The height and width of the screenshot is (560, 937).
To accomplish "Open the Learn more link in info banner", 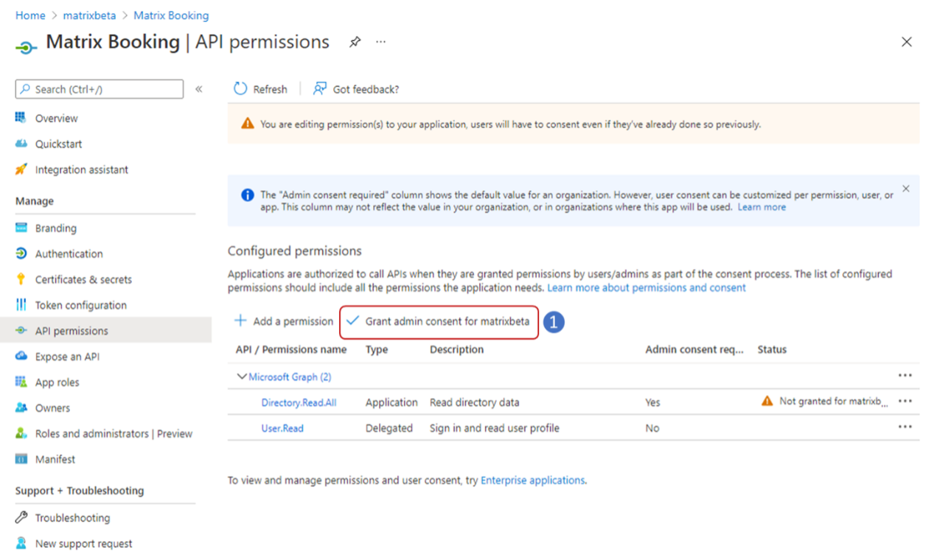I will click(762, 207).
